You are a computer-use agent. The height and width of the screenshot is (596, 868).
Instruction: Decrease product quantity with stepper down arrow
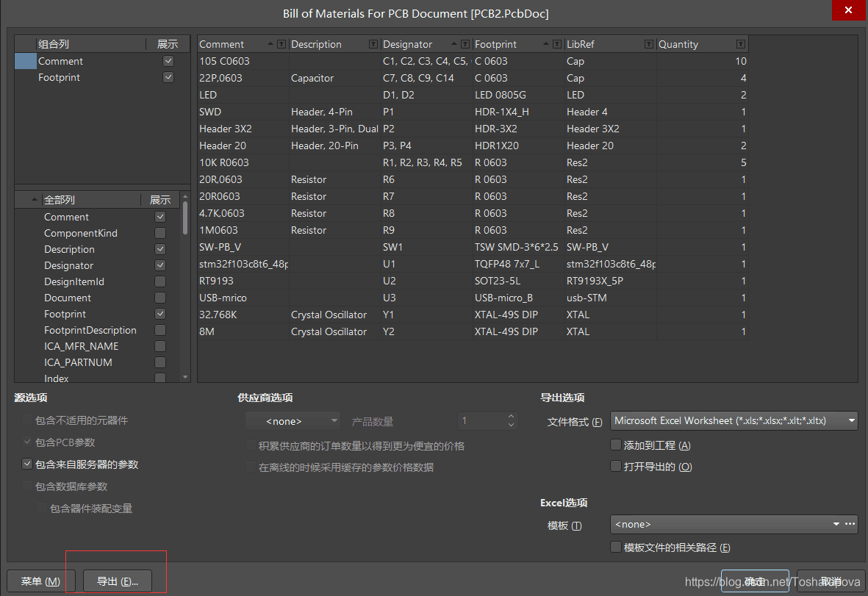511,426
